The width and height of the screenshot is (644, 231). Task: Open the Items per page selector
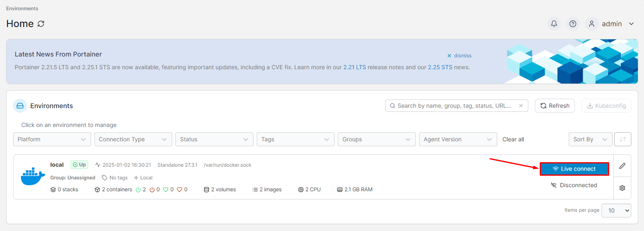coord(616,211)
